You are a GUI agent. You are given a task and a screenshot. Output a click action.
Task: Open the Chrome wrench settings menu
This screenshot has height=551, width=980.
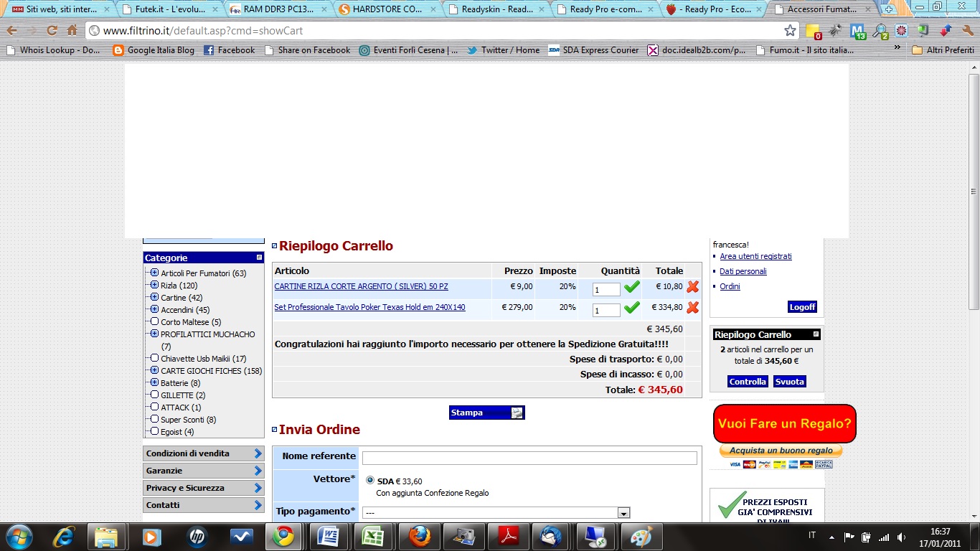[x=968, y=31]
